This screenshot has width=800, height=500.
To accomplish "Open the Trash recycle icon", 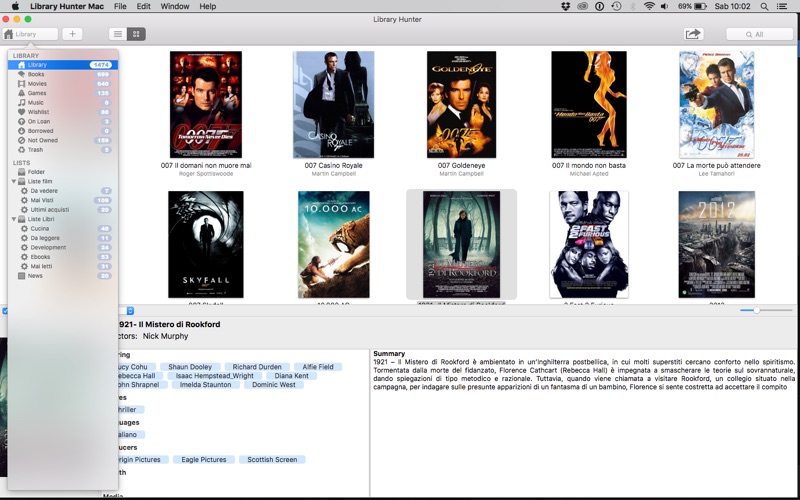I will click(21, 150).
